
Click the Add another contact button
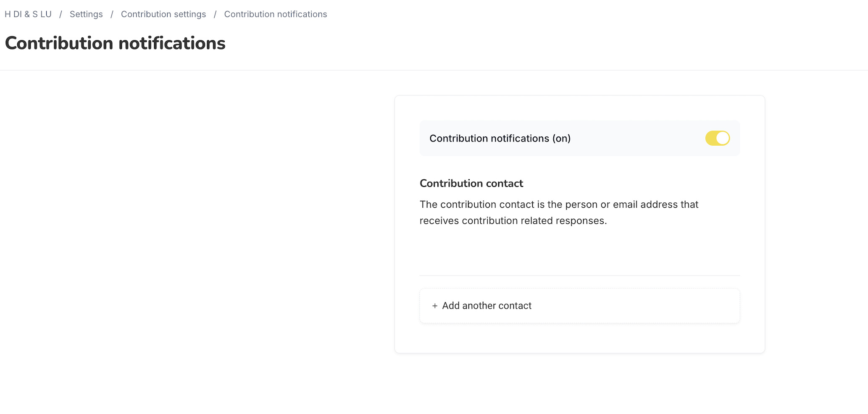[x=580, y=306]
